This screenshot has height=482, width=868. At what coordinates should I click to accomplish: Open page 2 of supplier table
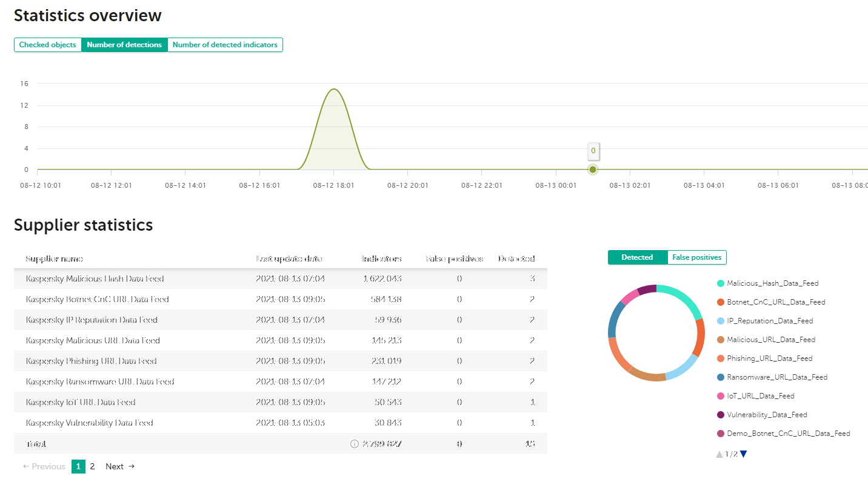(92, 466)
